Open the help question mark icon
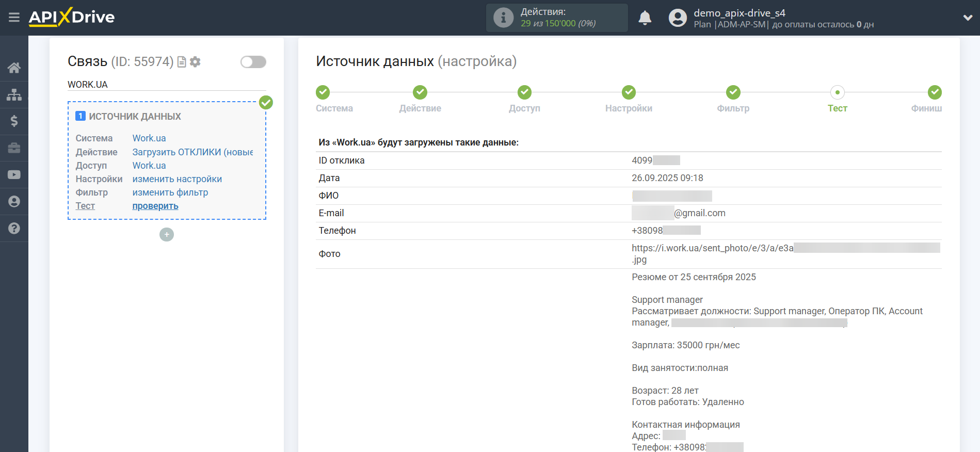The height and width of the screenshot is (452, 980). (14, 228)
